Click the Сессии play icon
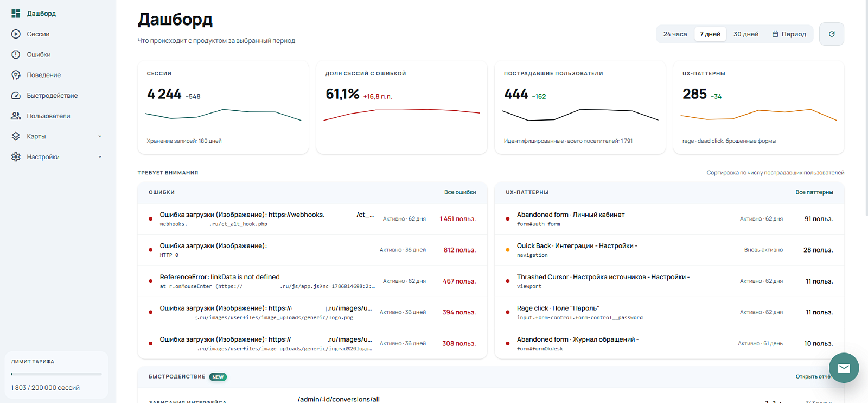This screenshot has height=403, width=868. tap(16, 34)
